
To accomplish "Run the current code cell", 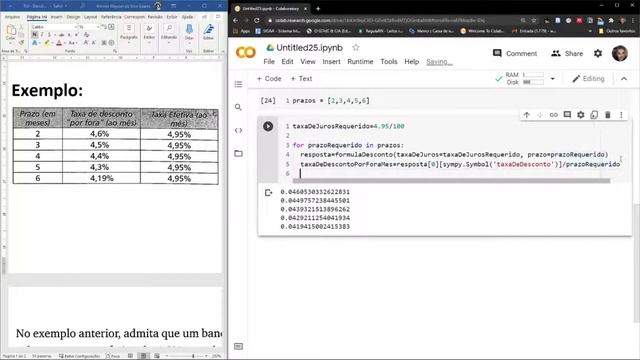I will pyautogui.click(x=268, y=126).
